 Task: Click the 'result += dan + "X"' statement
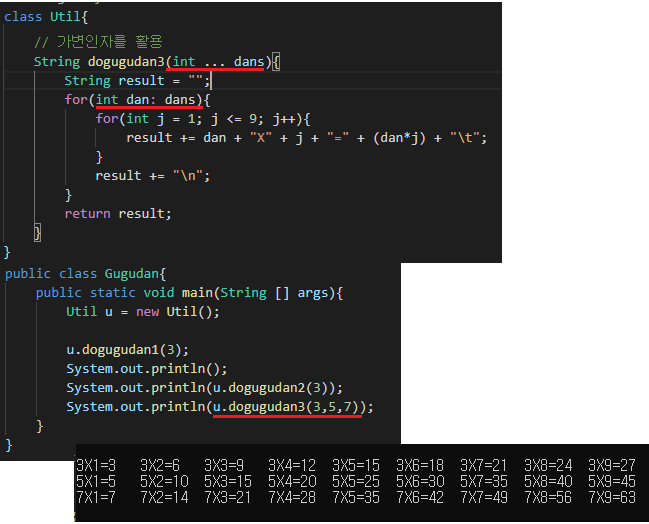[306, 138]
